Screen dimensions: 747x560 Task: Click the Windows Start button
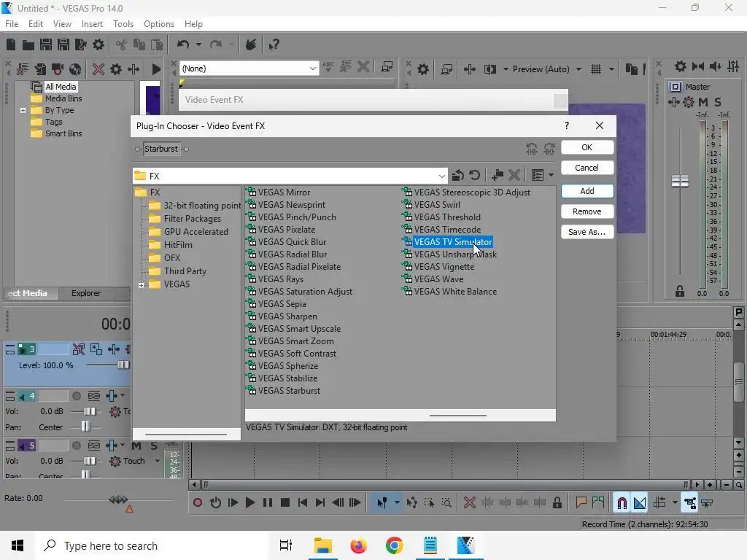tap(18, 545)
